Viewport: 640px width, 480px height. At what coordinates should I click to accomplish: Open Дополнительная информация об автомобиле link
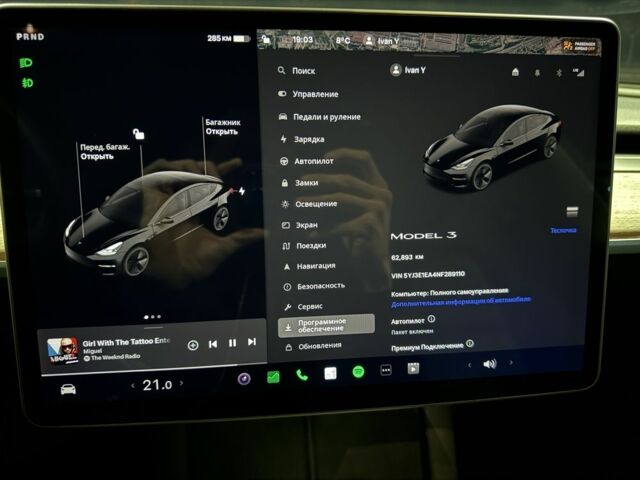pyautogui.click(x=461, y=302)
